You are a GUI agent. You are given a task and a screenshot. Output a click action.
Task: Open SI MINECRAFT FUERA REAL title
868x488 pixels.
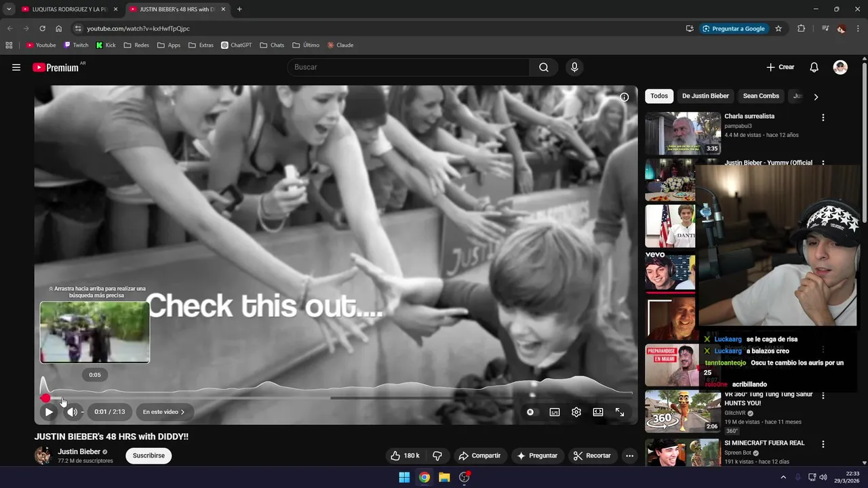764,443
